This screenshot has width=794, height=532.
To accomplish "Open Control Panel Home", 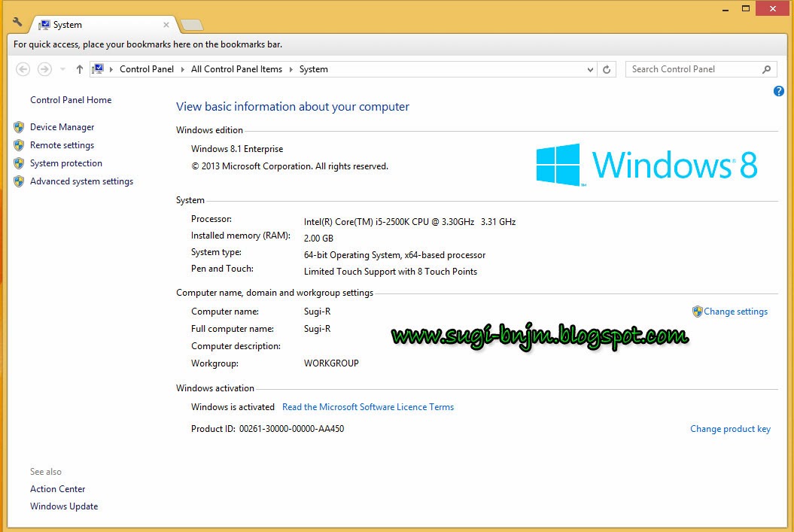I will click(71, 100).
